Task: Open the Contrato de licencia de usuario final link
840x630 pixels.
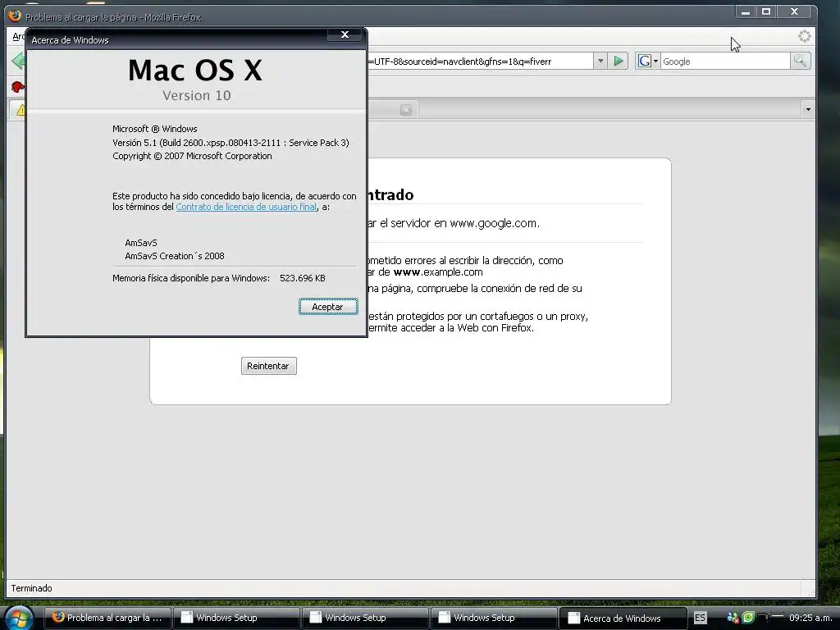Action: [246, 207]
